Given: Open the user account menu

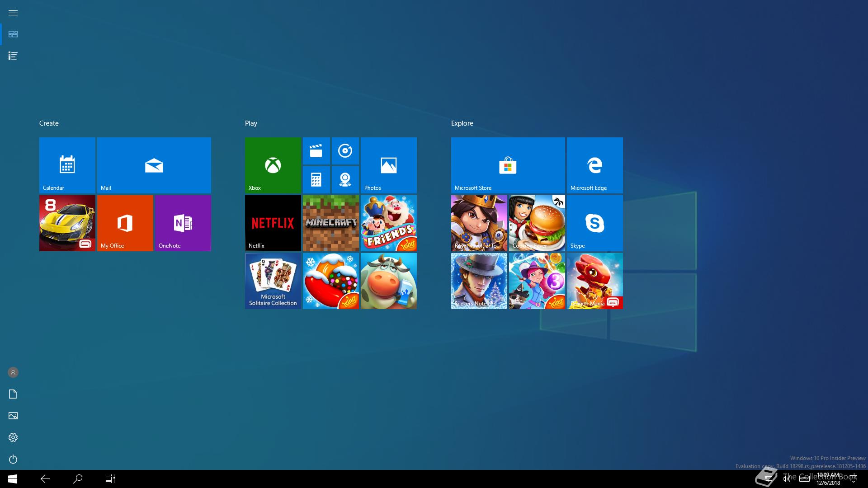Looking at the screenshot, I should click(13, 372).
